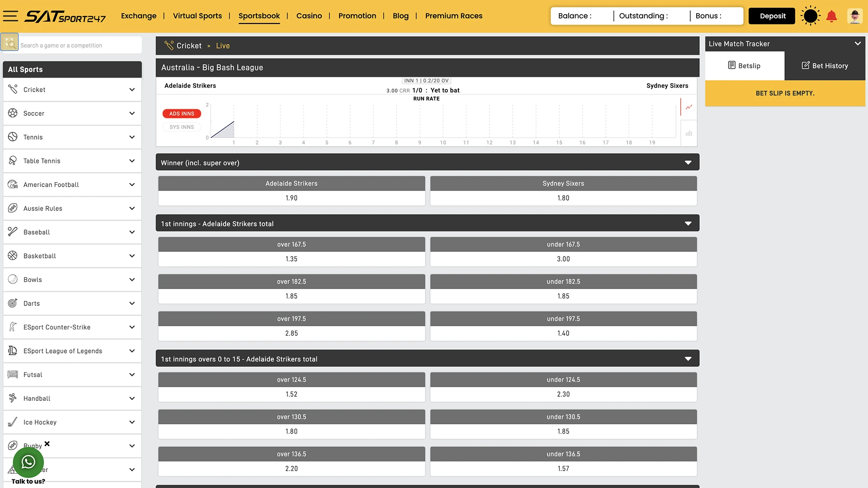868x488 pixels.
Task: Collapse the Winner (incl. super over) market
Action: click(688, 163)
